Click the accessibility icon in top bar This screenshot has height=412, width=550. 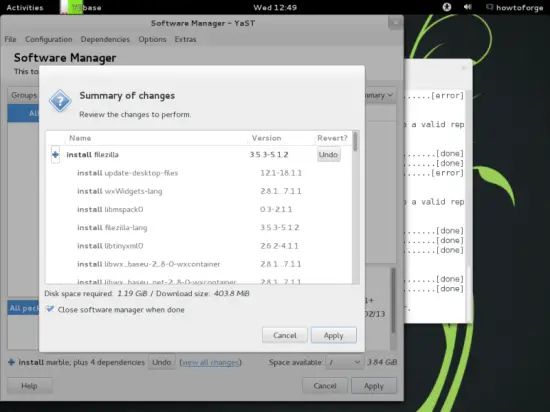coord(447,7)
